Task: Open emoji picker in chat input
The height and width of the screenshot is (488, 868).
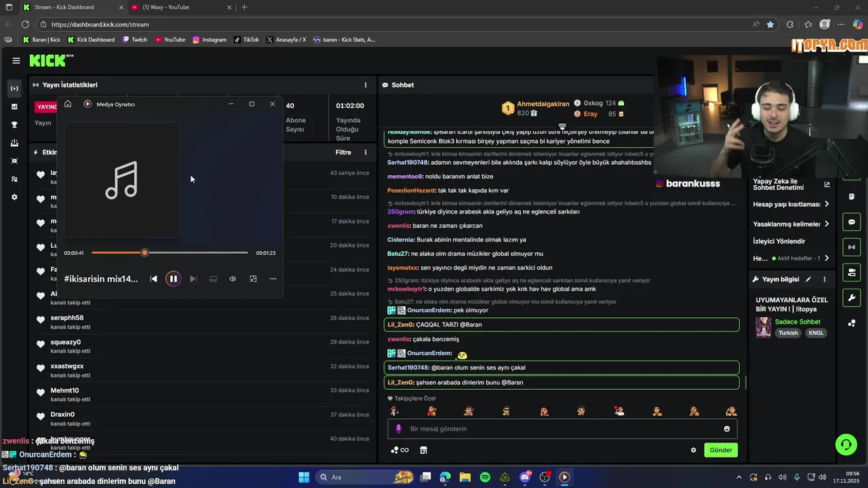Action: (727, 429)
